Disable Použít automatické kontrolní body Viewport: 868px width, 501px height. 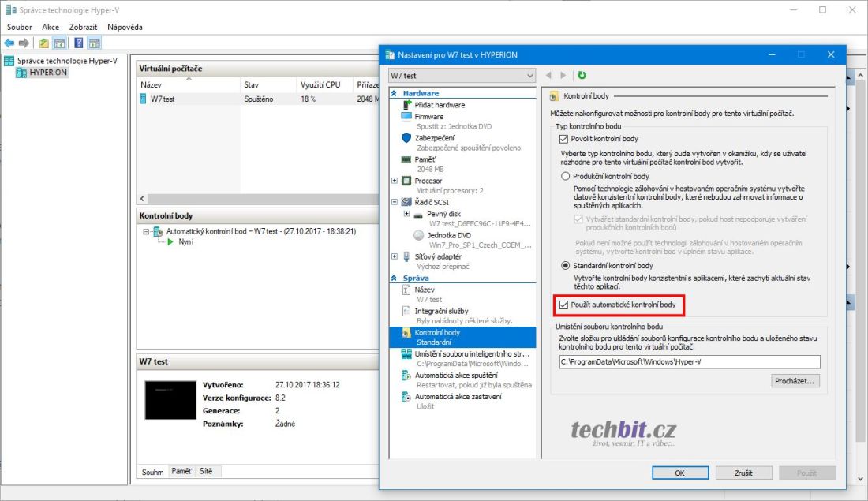(x=563, y=304)
